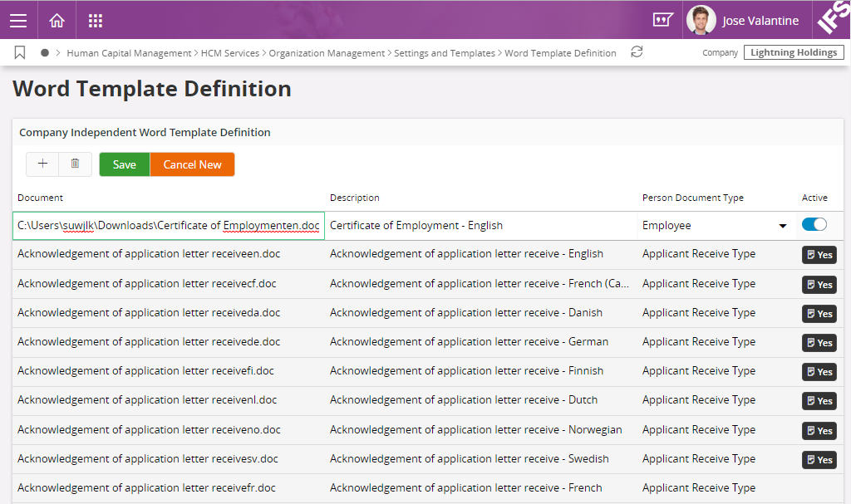The width and height of the screenshot is (851, 504).
Task: Go to the home page icon
Action: click(x=57, y=21)
